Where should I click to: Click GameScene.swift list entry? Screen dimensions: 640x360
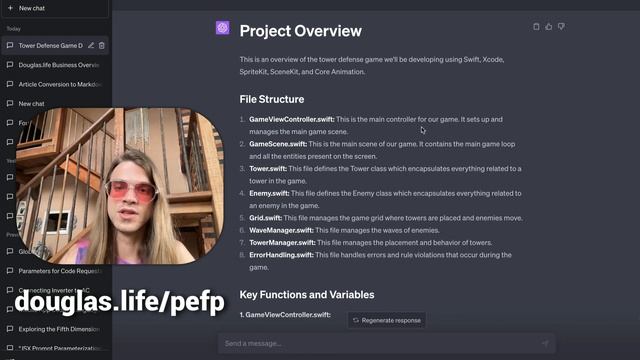point(278,144)
